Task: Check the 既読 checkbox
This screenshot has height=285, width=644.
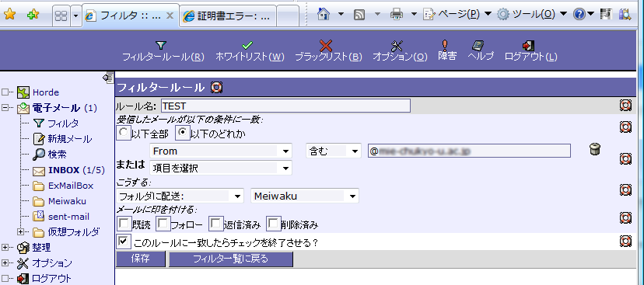Action: tap(124, 223)
